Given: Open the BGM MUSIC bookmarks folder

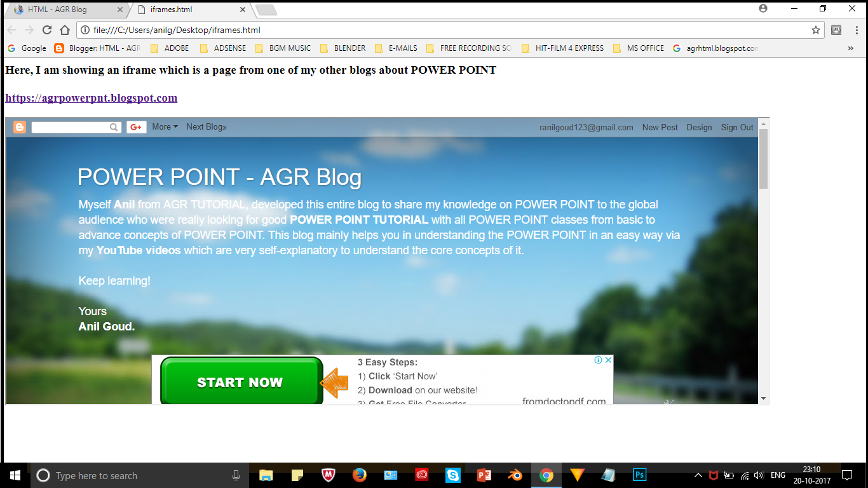Looking at the screenshot, I should tap(283, 48).
